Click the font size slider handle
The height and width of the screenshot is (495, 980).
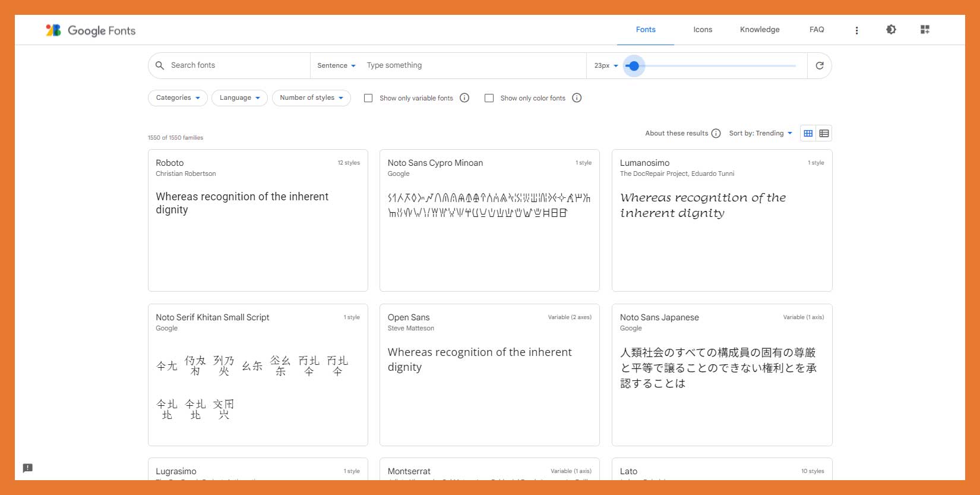634,66
